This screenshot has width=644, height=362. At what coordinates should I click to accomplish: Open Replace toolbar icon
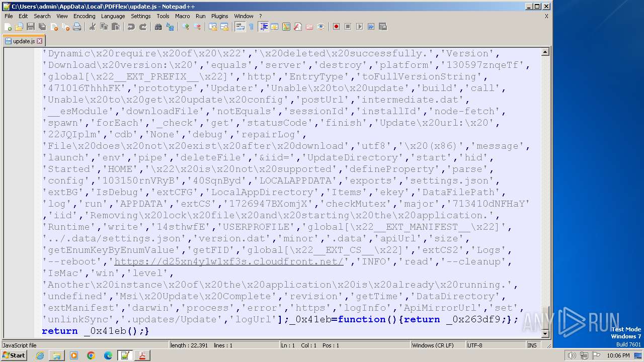pos(170,27)
